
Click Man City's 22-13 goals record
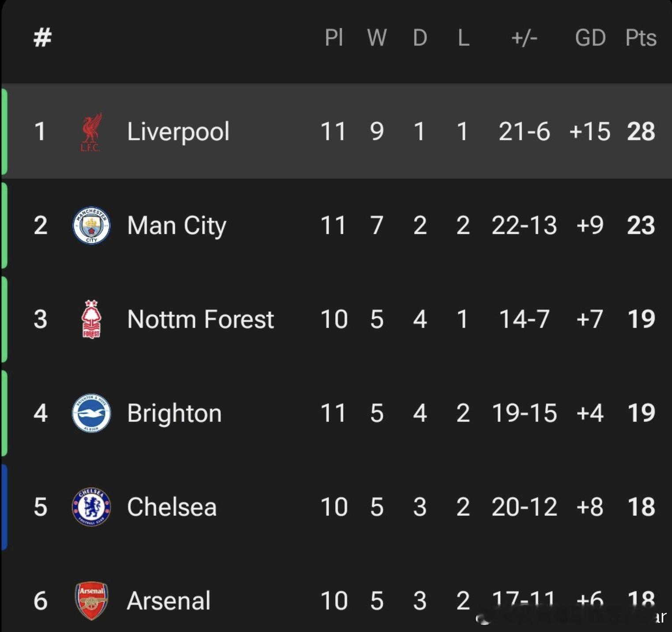(x=524, y=226)
